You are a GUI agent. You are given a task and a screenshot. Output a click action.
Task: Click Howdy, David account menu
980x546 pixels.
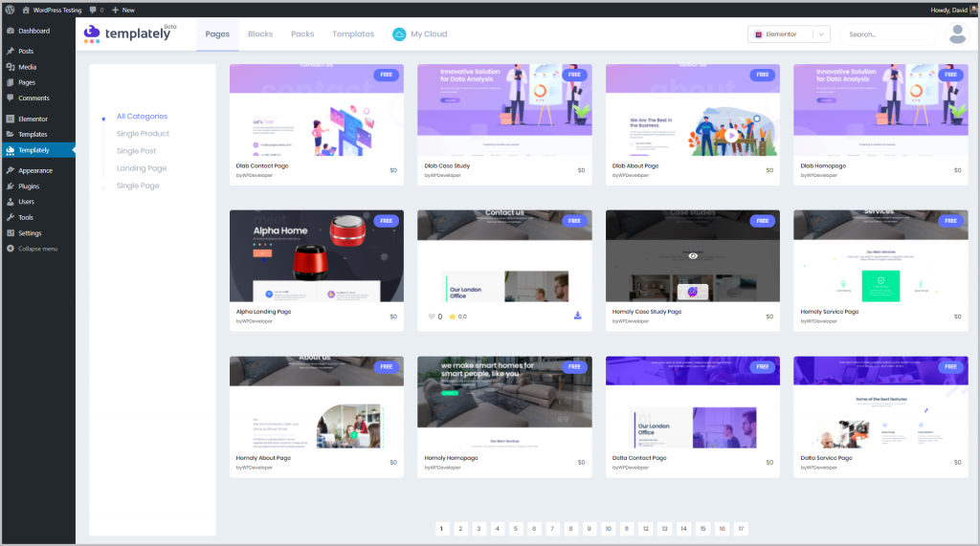click(950, 10)
